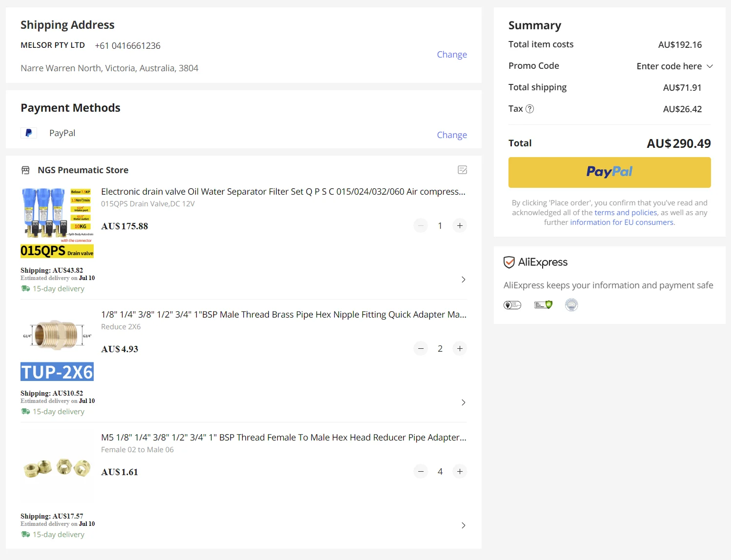Open shipping options for AU$10.52 shipping
The height and width of the screenshot is (560, 731).
464,402
